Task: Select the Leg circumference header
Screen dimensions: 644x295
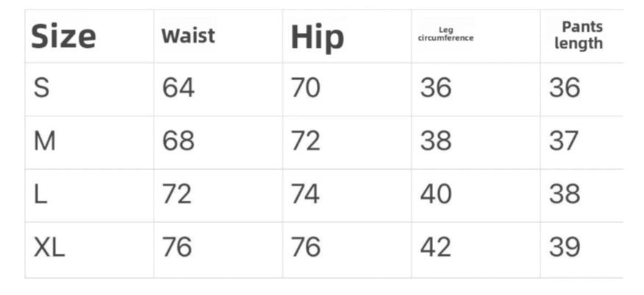Action: click(446, 34)
